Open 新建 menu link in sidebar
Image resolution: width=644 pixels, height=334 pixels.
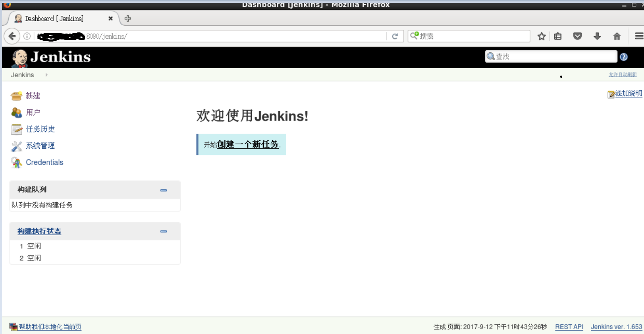click(x=33, y=96)
